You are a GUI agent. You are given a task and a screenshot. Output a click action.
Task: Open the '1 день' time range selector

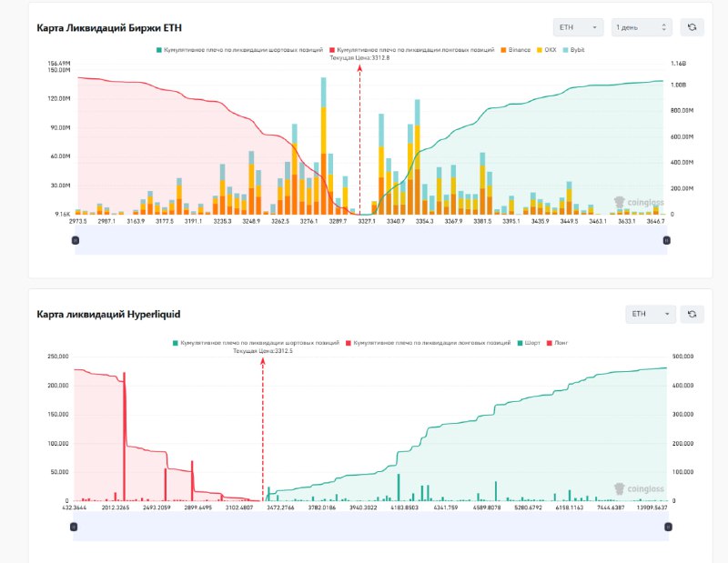[x=642, y=27]
